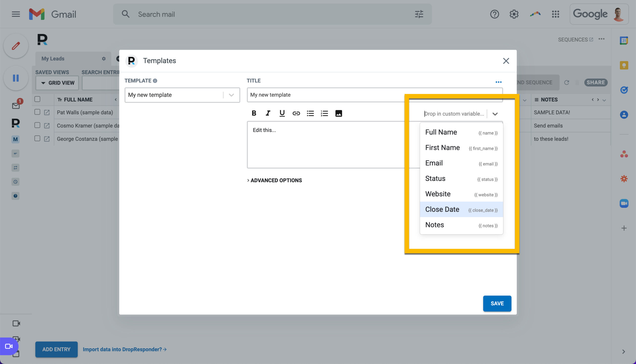The width and height of the screenshot is (636, 364).
Task: Open Google Tasks side panel icon
Action: pyautogui.click(x=624, y=90)
